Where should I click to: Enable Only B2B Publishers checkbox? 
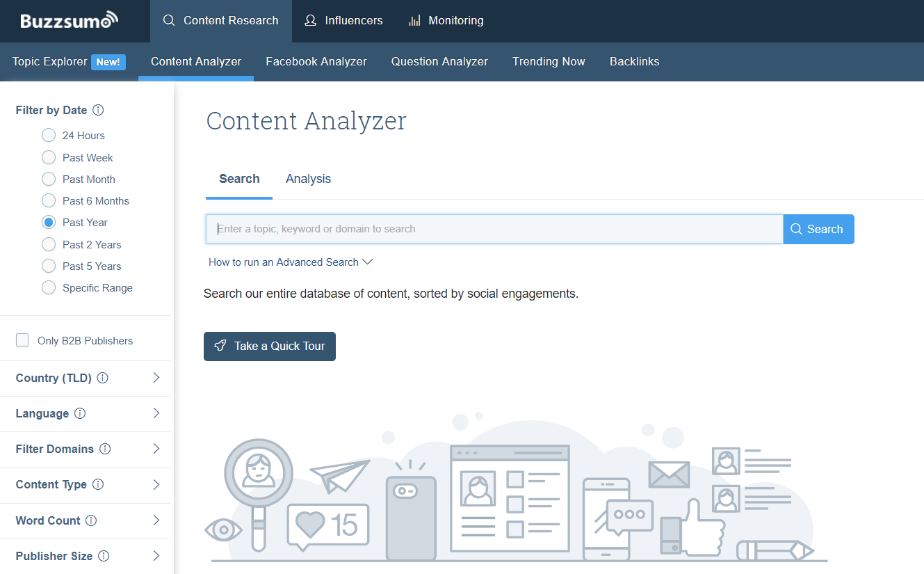22,340
